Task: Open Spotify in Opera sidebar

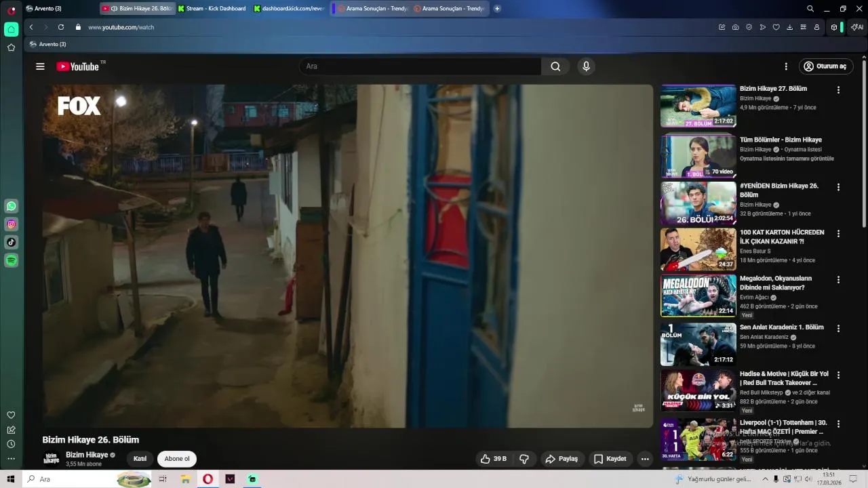Action: coord(11,260)
